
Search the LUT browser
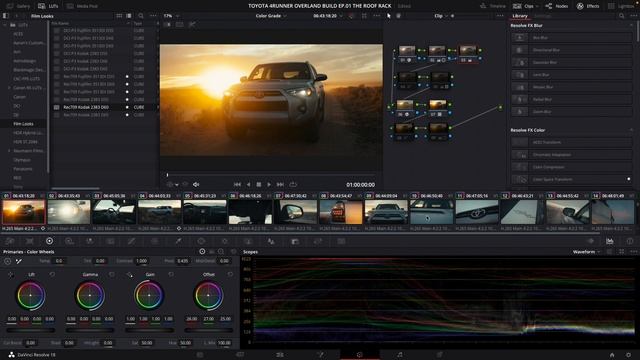pos(141,16)
